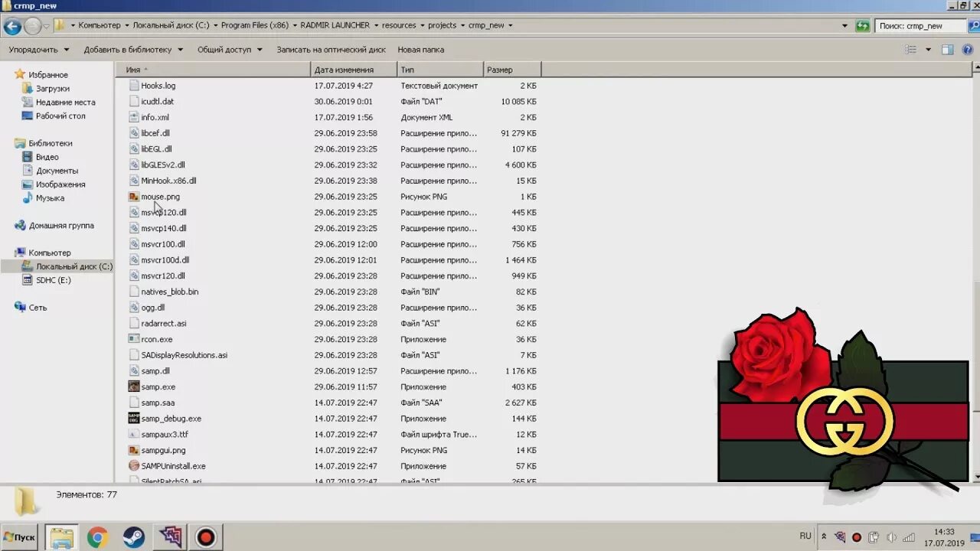This screenshot has height=551, width=980.
Task: Click resources in the breadcrumb path
Action: 399,25
